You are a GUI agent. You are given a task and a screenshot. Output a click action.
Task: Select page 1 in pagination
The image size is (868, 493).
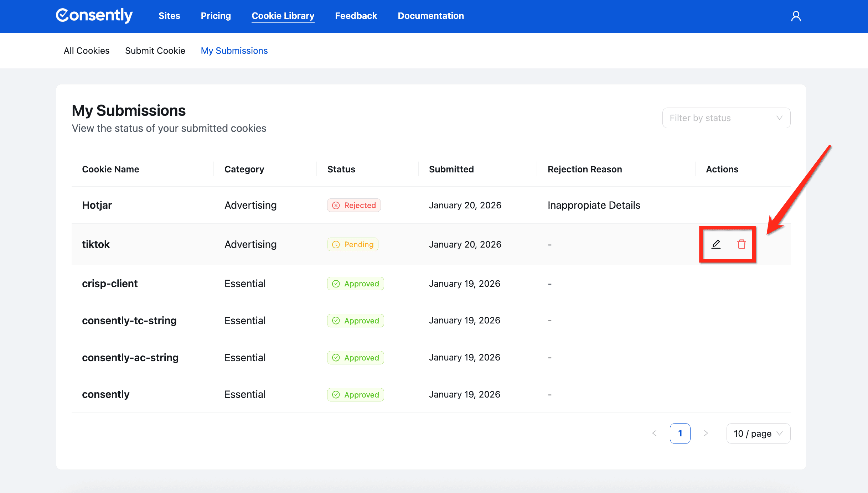pos(680,433)
